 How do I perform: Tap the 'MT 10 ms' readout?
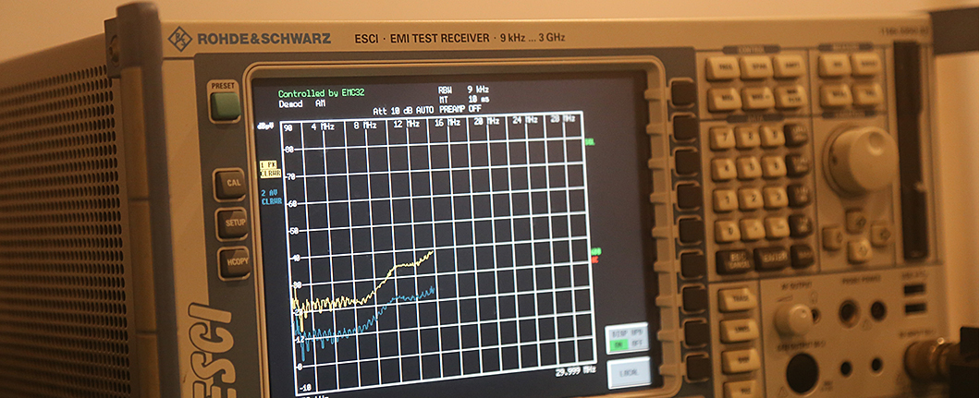click(x=463, y=99)
